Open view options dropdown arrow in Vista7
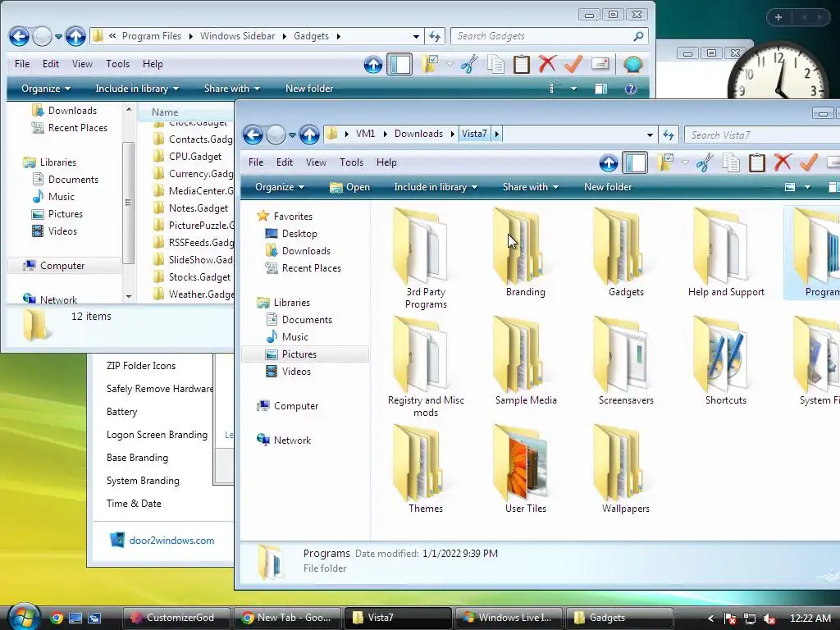840x630 pixels. pyautogui.click(x=807, y=187)
